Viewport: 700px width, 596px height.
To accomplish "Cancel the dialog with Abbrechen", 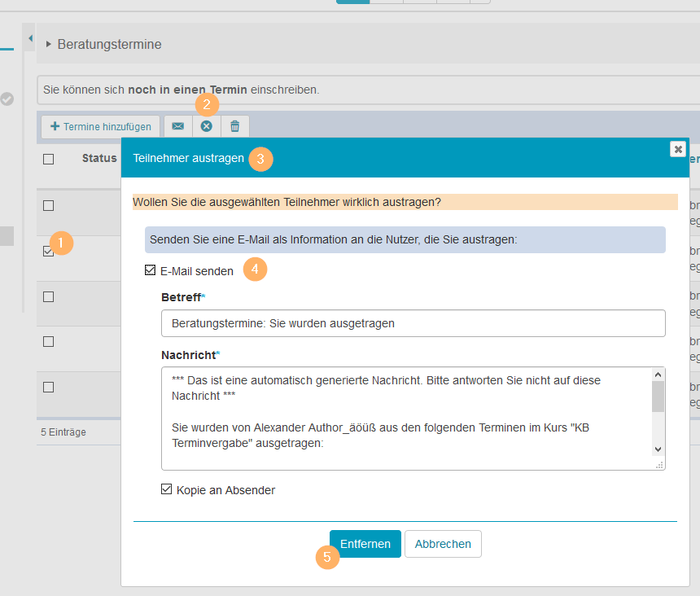I will (x=443, y=544).
